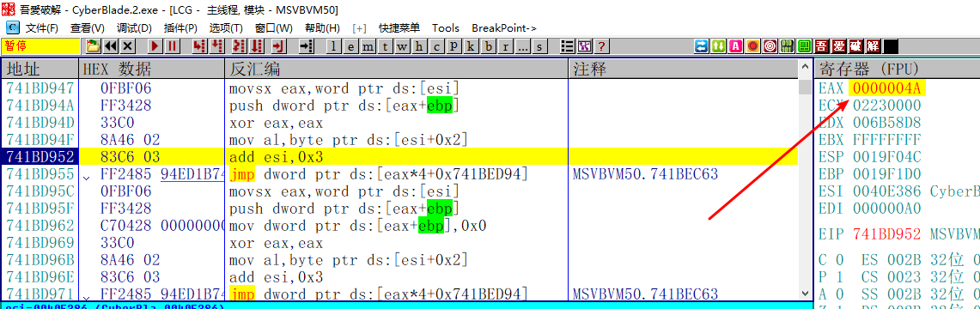Viewport: 980px width, 309px height.
Task: Click the '吾' toolbar icon
Action: tap(822, 45)
